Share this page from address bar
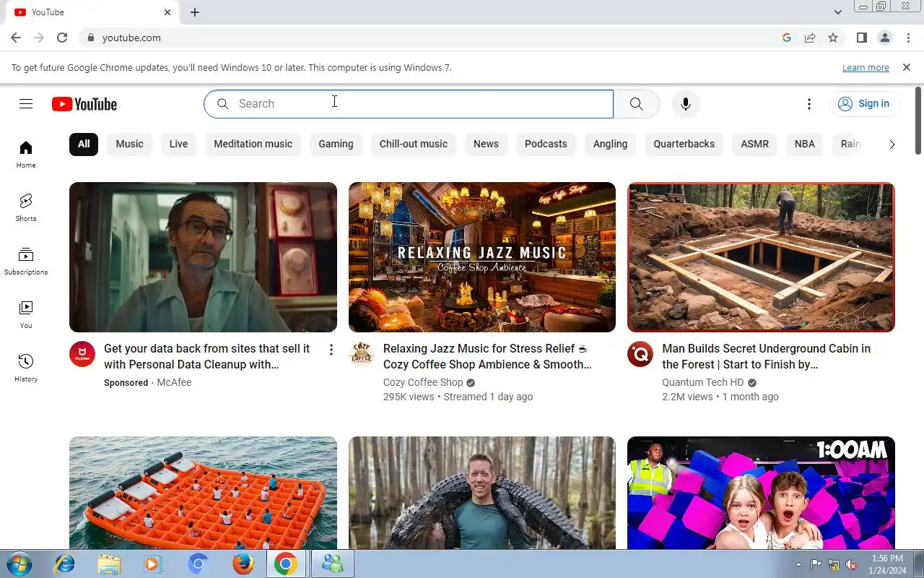Image resolution: width=924 pixels, height=578 pixels. pyautogui.click(x=810, y=38)
